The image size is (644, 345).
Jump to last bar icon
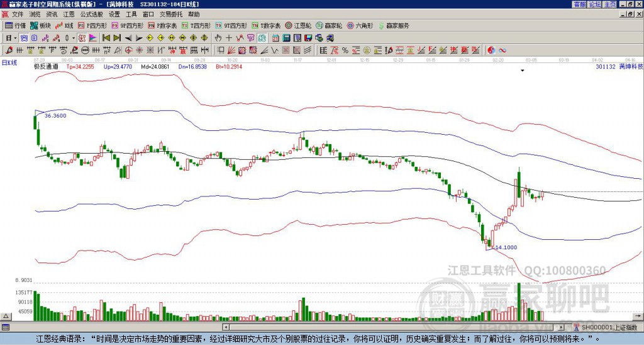coord(117,38)
